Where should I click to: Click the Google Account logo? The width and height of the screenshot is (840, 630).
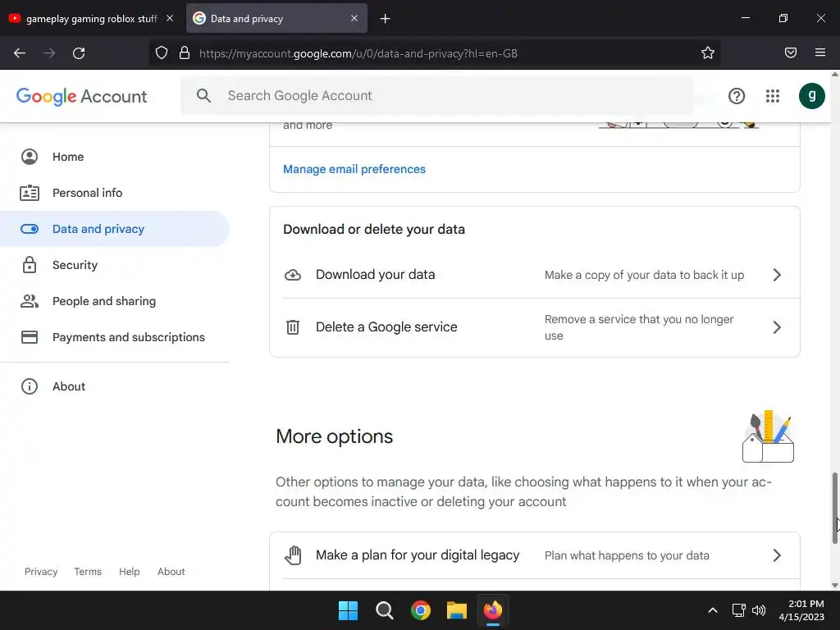point(81,97)
